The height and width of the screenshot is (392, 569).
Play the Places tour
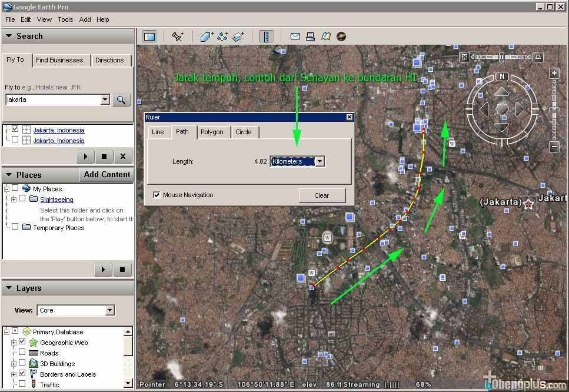coord(104,270)
